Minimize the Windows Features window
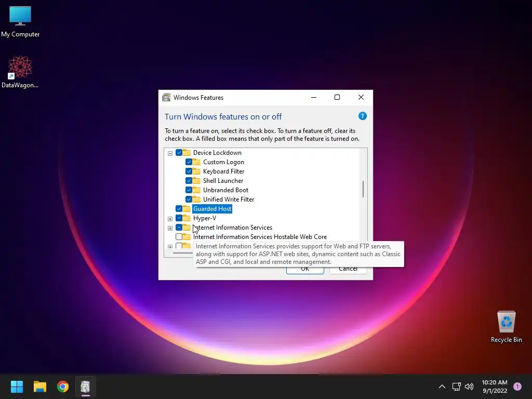 point(314,97)
